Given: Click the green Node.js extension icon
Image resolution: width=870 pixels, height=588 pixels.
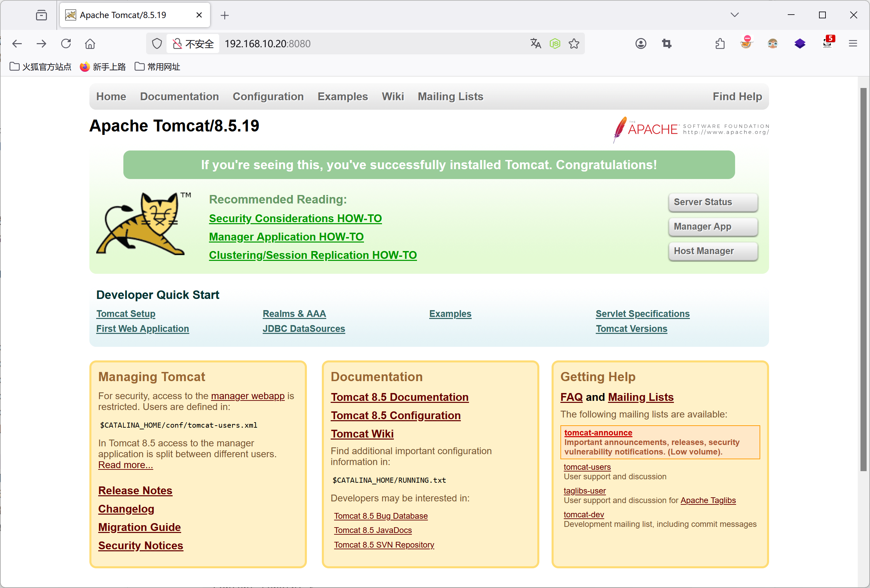Looking at the screenshot, I should coord(555,44).
